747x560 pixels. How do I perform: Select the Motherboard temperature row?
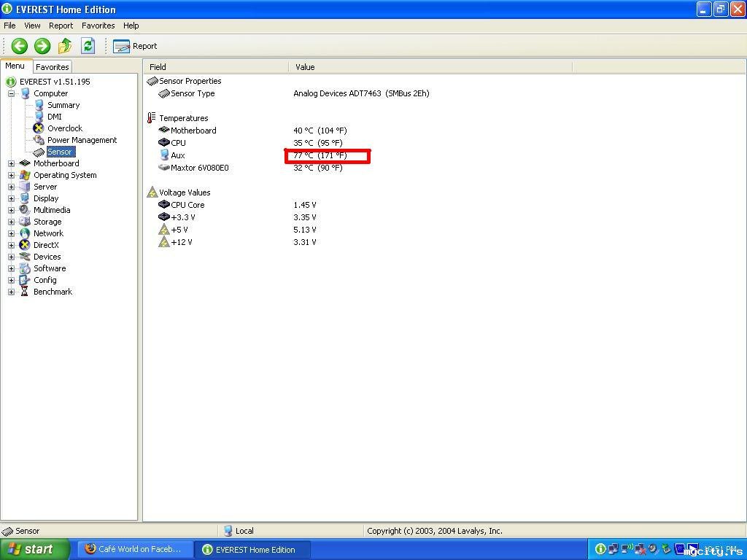252,131
